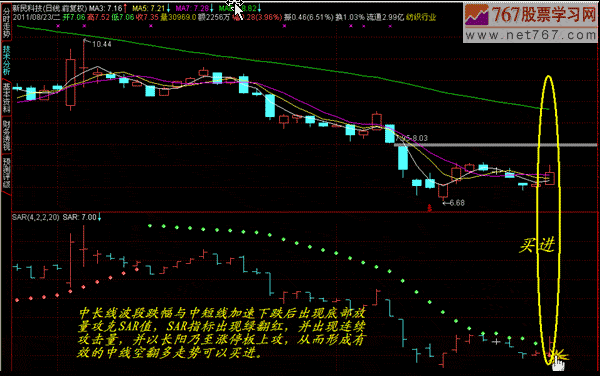Click the small red marker below the 6.68 low
The width and height of the screenshot is (600, 376).
click(x=429, y=208)
